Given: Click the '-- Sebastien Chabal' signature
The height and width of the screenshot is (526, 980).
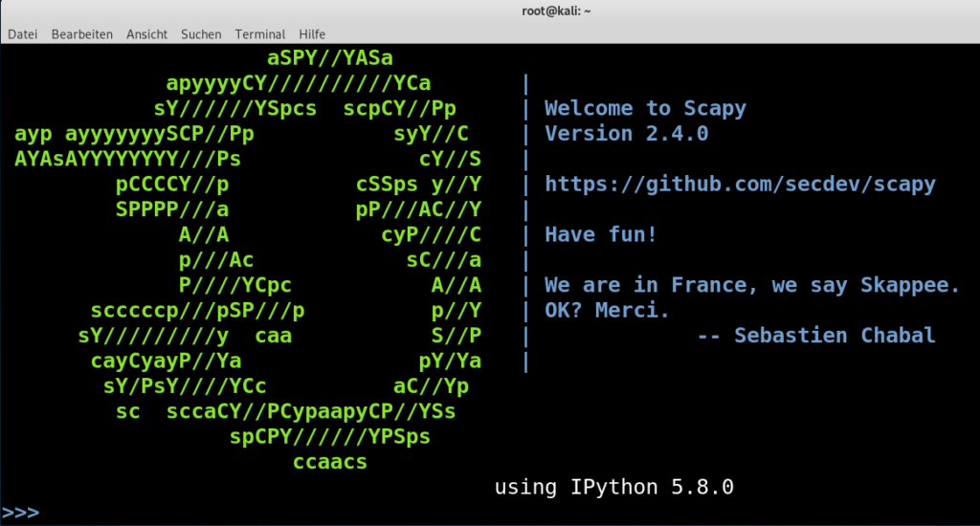Looking at the screenshot, I should click(815, 336).
